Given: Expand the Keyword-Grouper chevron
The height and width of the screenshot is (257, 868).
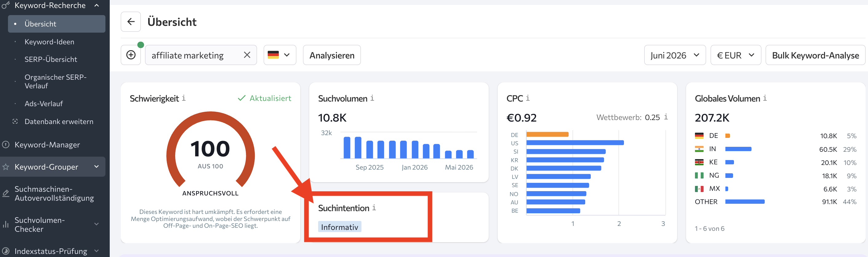Looking at the screenshot, I should point(97,167).
